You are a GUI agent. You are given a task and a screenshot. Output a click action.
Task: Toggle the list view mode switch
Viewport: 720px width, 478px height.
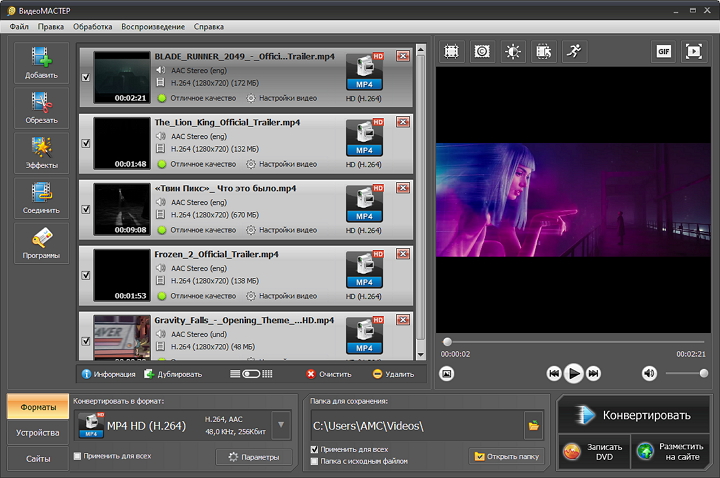coord(251,374)
